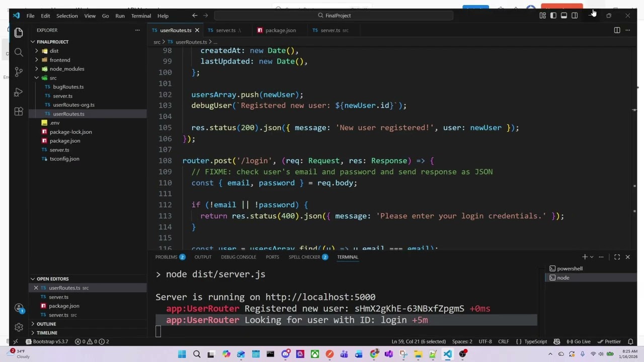
Task: Collapse the Open Editors section
Action: (x=52, y=279)
